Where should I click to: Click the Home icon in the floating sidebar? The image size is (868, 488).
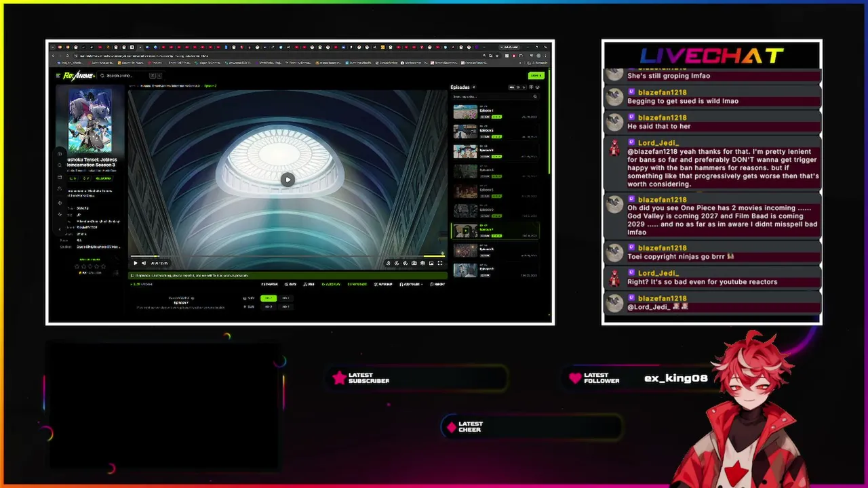pyautogui.click(x=60, y=154)
